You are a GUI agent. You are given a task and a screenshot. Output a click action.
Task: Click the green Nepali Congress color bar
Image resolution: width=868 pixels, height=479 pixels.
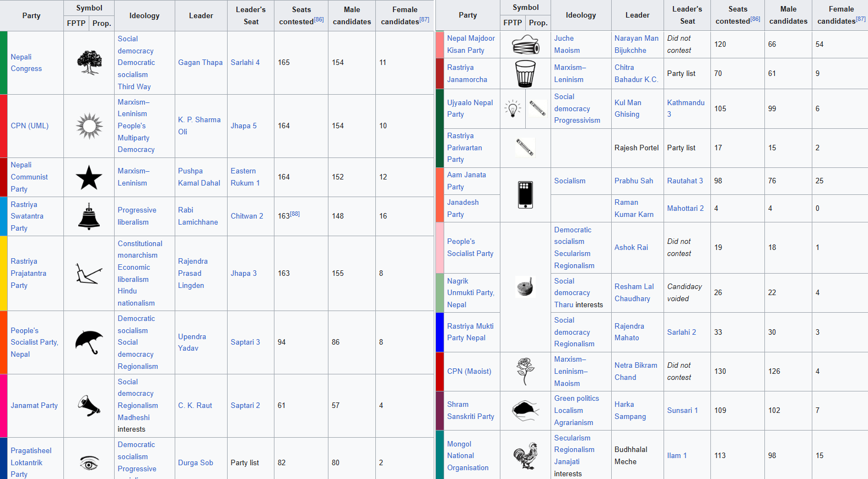click(3, 63)
